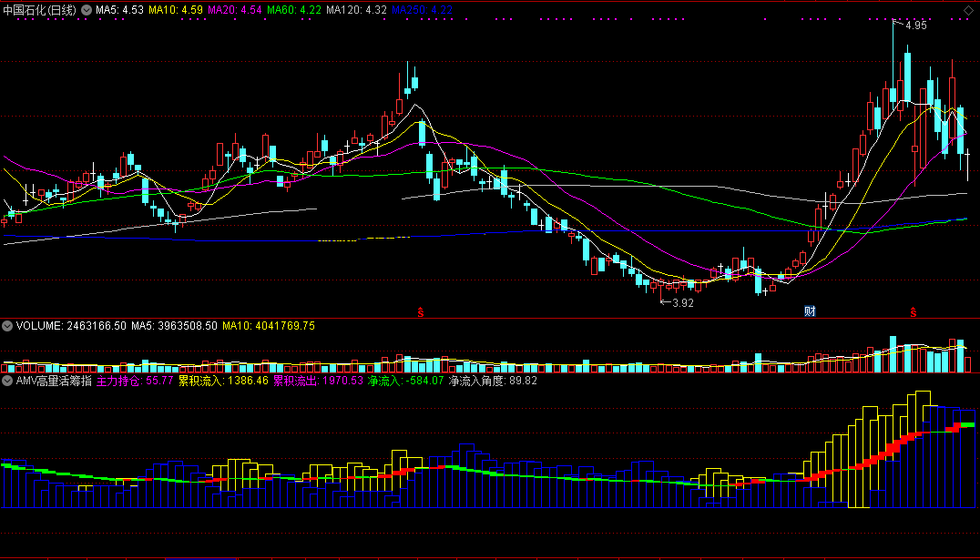This screenshot has height=560, width=980.
Task: Click the yellow MA10: 4.59 label
Action: click(176, 10)
